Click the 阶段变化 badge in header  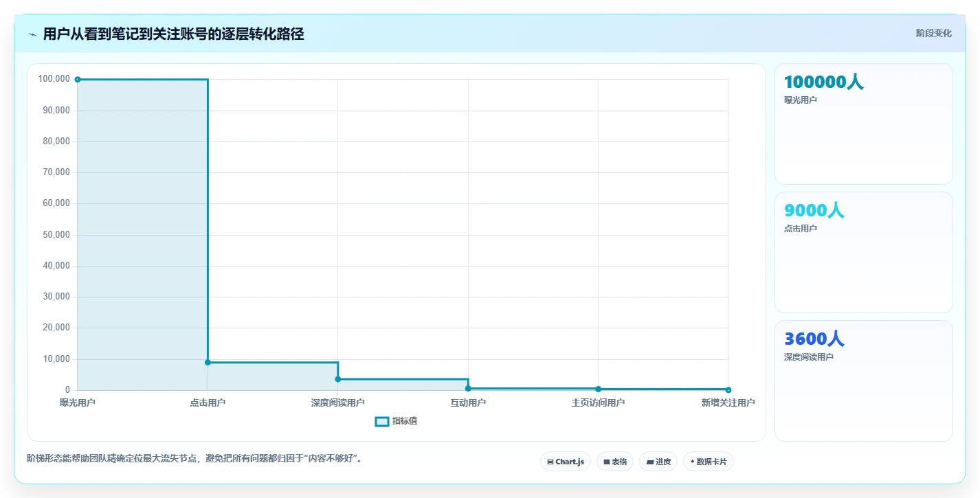point(933,33)
